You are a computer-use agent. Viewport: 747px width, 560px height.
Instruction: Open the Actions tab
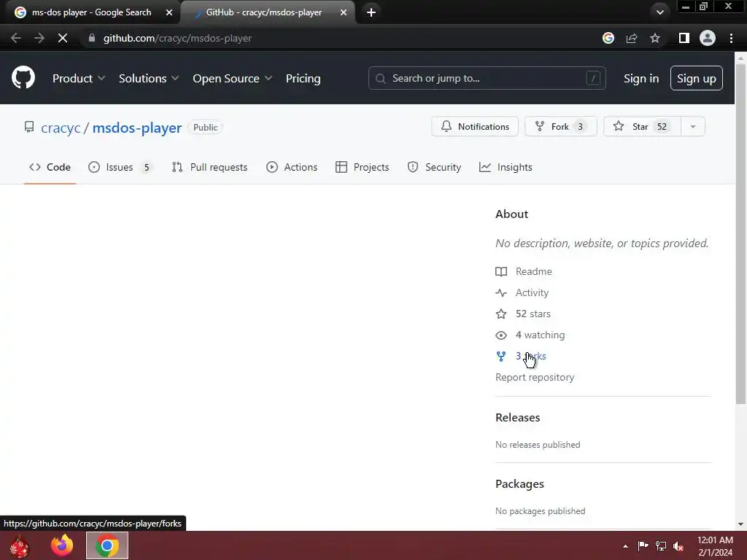(x=292, y=167)
